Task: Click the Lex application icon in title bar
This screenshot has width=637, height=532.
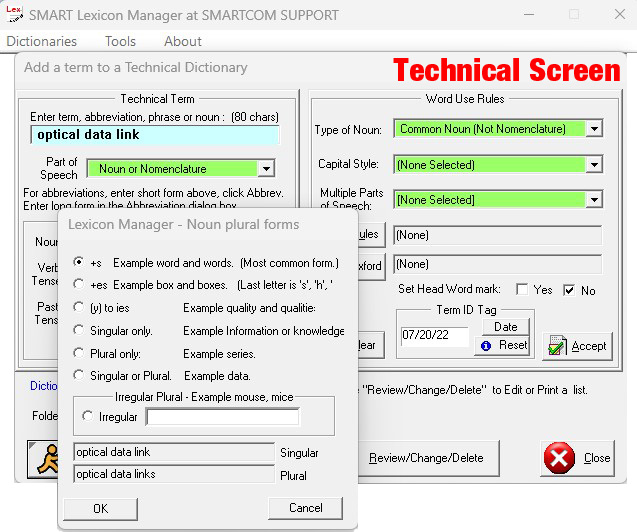Action: coord(14,14)
